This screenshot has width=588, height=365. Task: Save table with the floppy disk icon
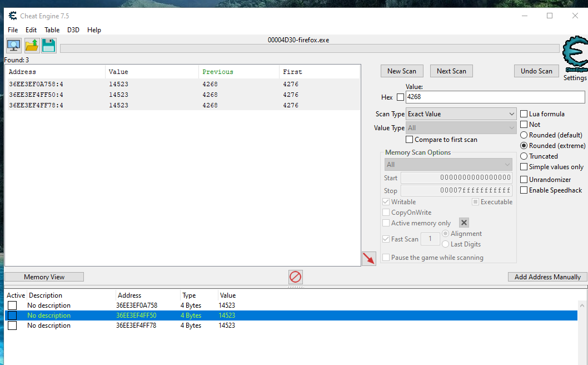pyautogui.click(x=49, y=46)
